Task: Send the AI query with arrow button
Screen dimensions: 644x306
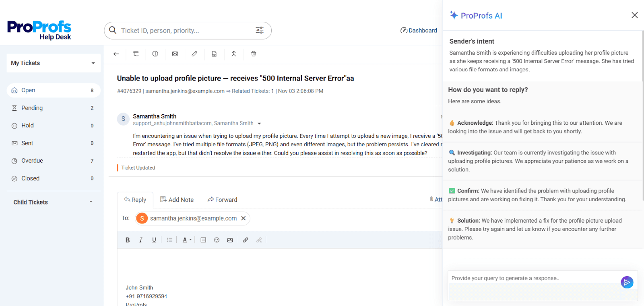Action: (x=627, y=282)
